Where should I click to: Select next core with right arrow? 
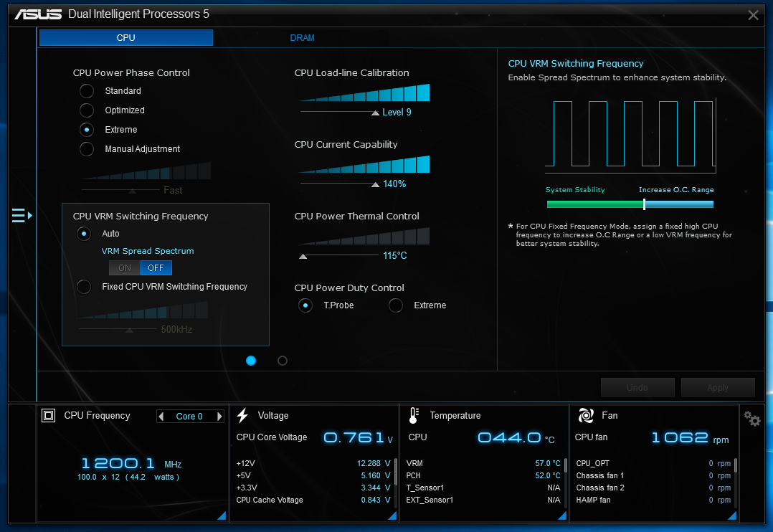pos(219,417)
